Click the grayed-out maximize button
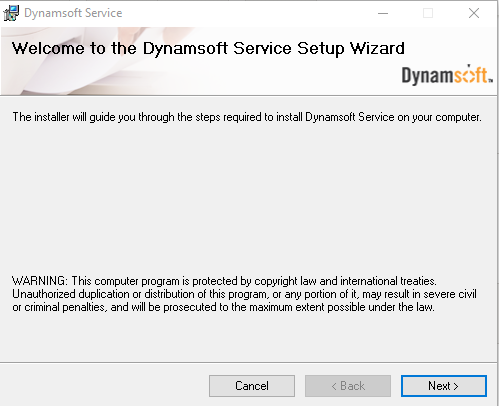 point(428,13)
